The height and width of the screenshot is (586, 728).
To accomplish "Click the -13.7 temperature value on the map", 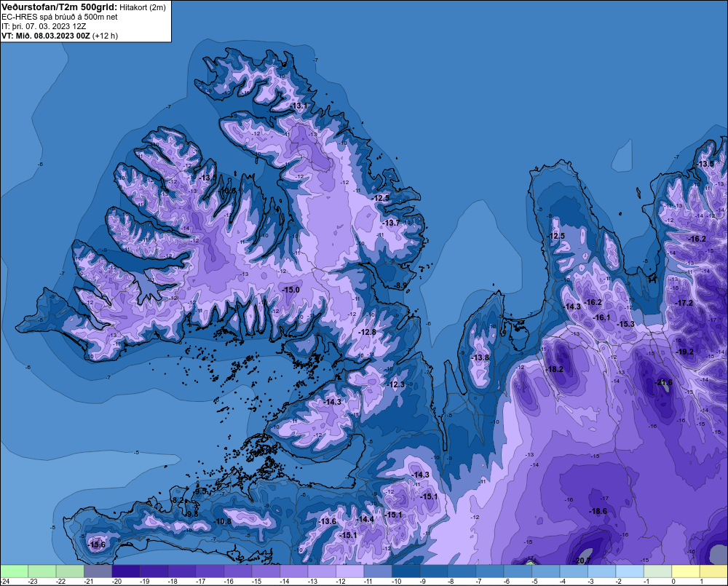I will [x=391, y=223].
